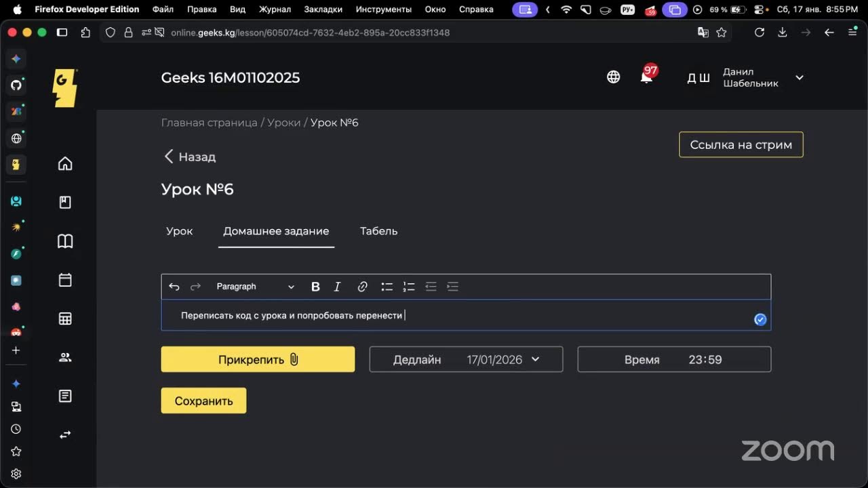This screenshot has height=488, width=868.
Task: Open the Инструменты menu in menu bar
Action: [x=383, y=9]
